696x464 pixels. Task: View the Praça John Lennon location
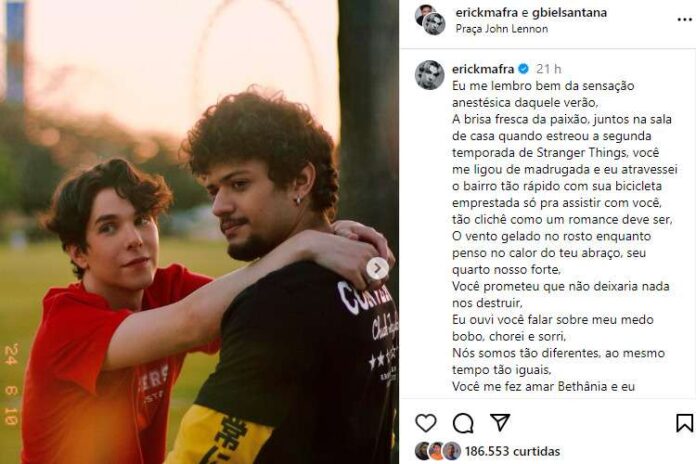click(x=502, y=29)
